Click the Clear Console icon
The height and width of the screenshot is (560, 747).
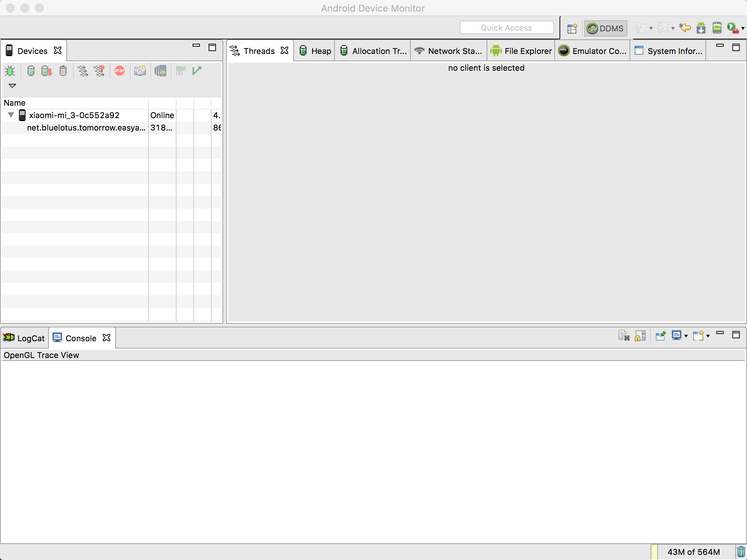point(624,335)
